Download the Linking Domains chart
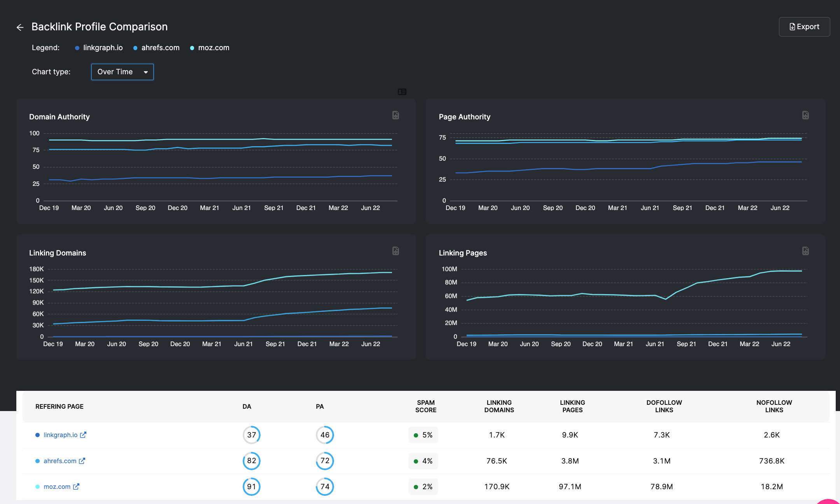This screenshot has width=840, height=504. click(395, 251)
